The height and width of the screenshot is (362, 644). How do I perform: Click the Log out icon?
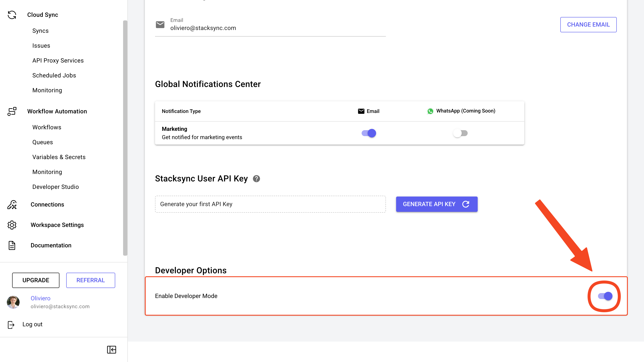point(11,325)
